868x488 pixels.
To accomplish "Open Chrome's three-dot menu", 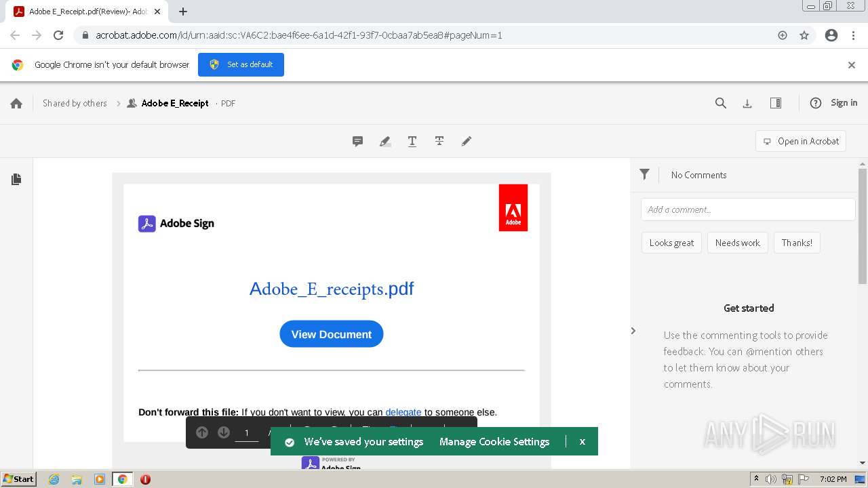I will 853,35.
